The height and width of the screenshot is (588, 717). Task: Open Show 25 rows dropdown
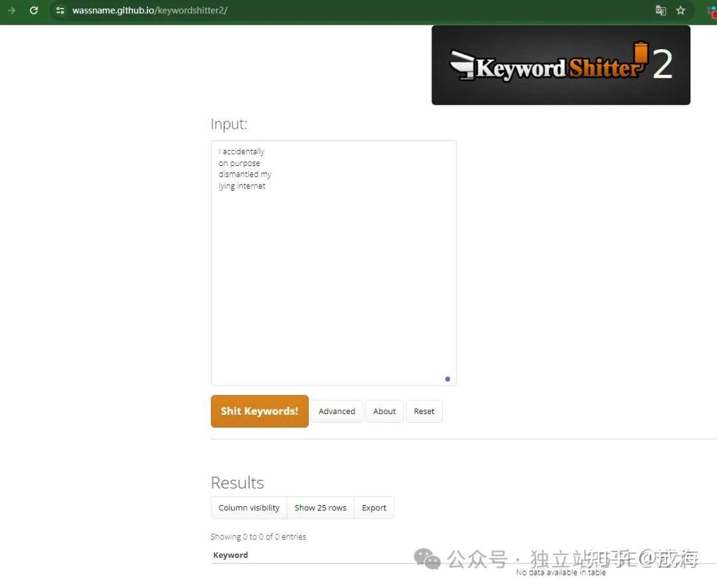point(321,508)
